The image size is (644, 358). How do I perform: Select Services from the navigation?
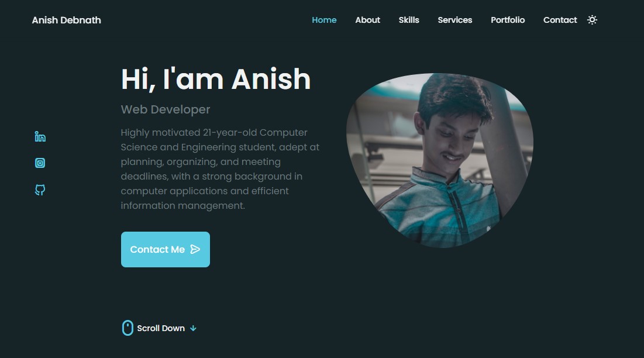point(454,20)
